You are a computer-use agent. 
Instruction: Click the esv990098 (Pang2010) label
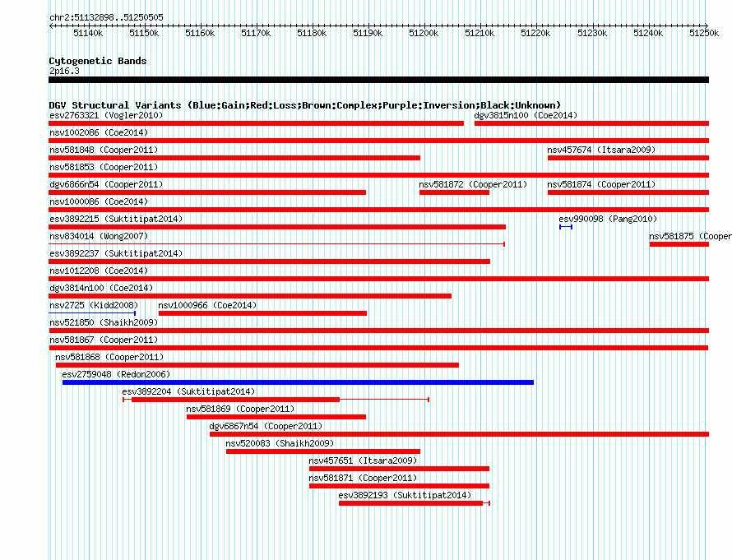(608, 219)
